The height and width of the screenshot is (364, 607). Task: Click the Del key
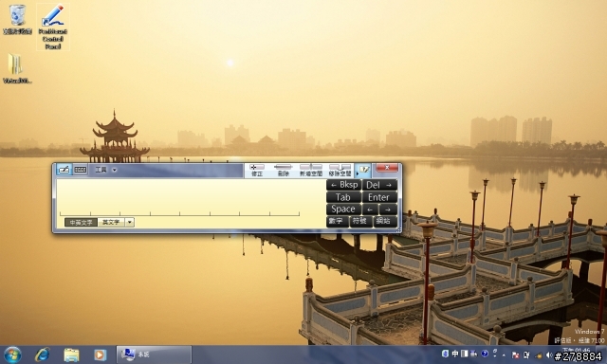(x=379, y=185)
